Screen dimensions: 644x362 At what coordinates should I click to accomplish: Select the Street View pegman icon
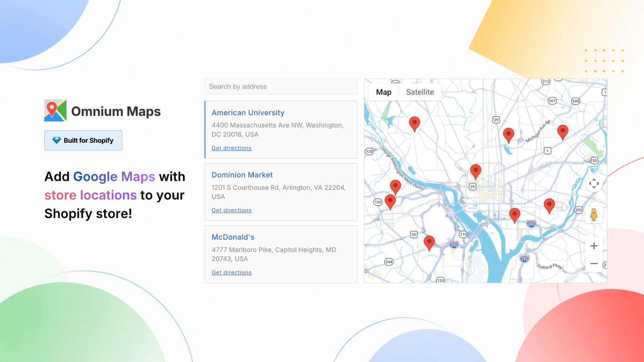click(x=594, y=214)
